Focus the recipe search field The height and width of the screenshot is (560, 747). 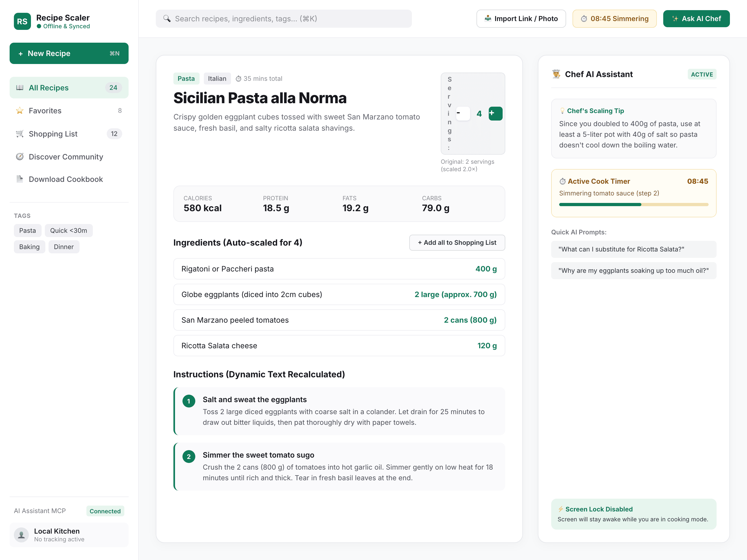pos(284,19)
